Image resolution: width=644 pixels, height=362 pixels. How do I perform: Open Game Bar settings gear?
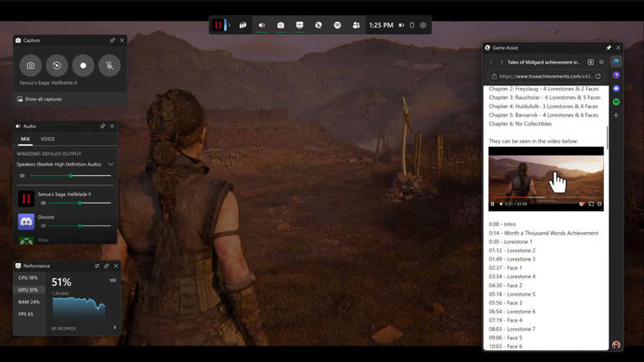[x=423, y=25]
